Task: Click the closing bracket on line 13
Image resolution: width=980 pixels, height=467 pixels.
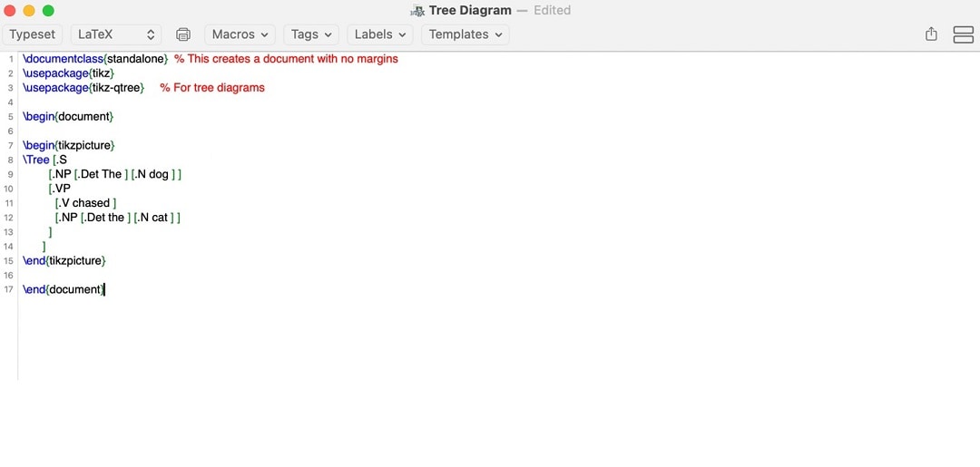Action: (x=50, y=231)
